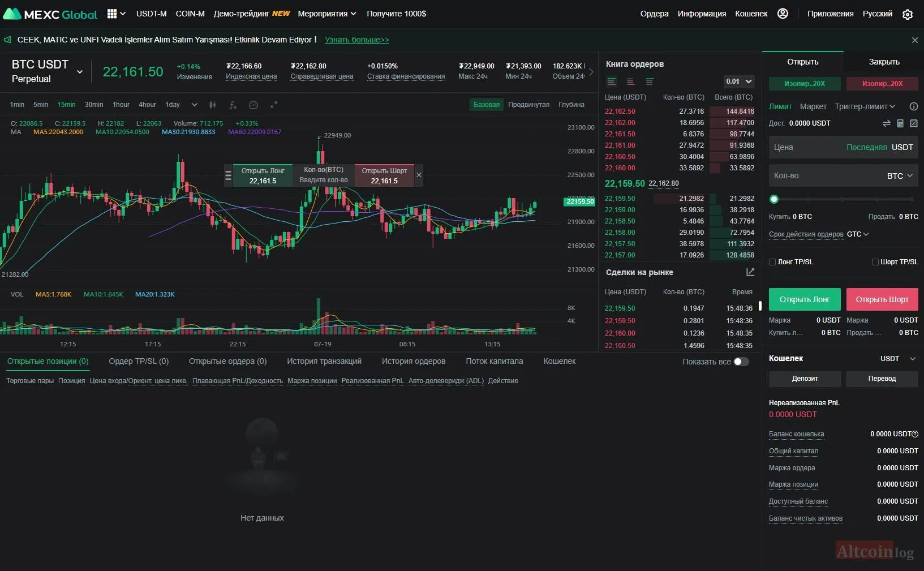Show bids-only order book view
924x571 pixels.
(x=650, y=81)
